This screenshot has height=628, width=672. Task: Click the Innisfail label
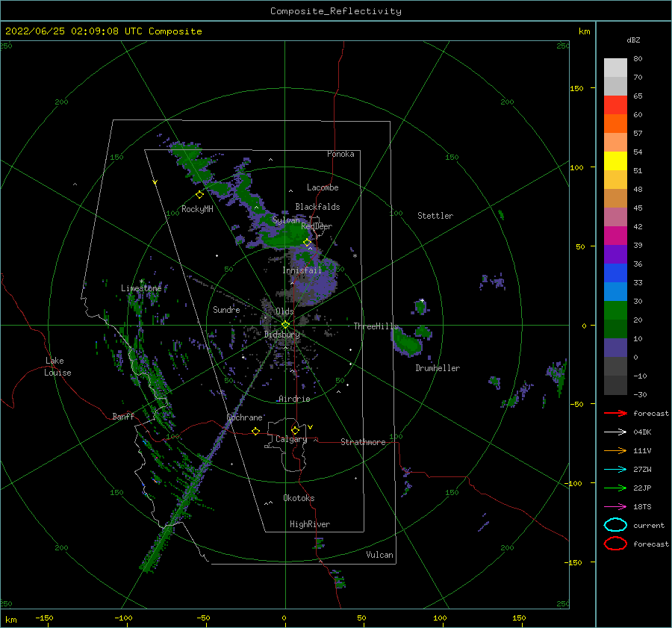pyautogui.click(x=302, y=270)
